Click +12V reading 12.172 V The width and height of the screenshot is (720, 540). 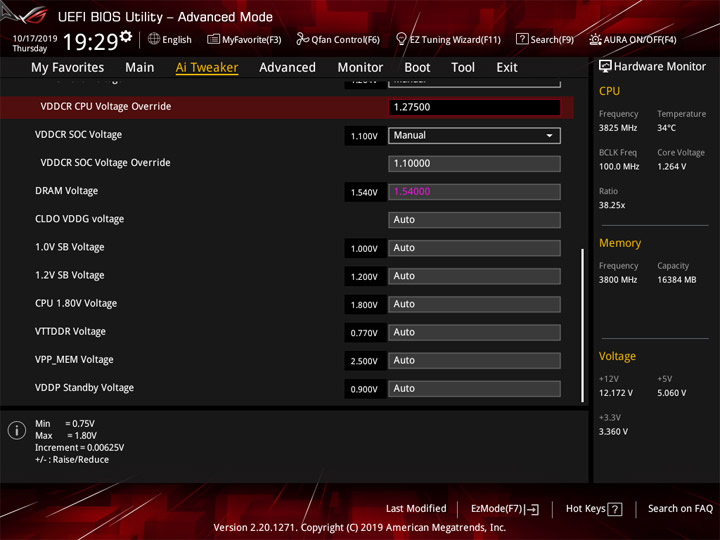pos(616,393)
